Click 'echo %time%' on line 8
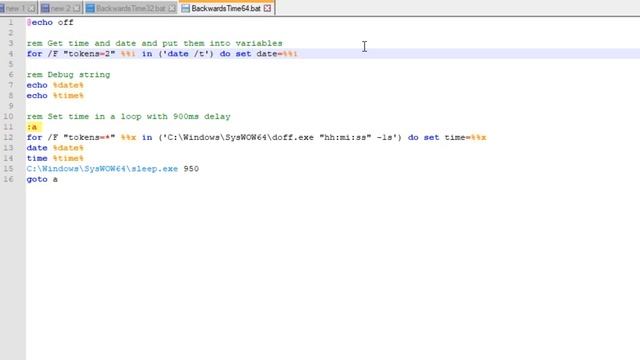Image resolution: width=640 pixels, height=360 pixels. [x=55, y=96]
